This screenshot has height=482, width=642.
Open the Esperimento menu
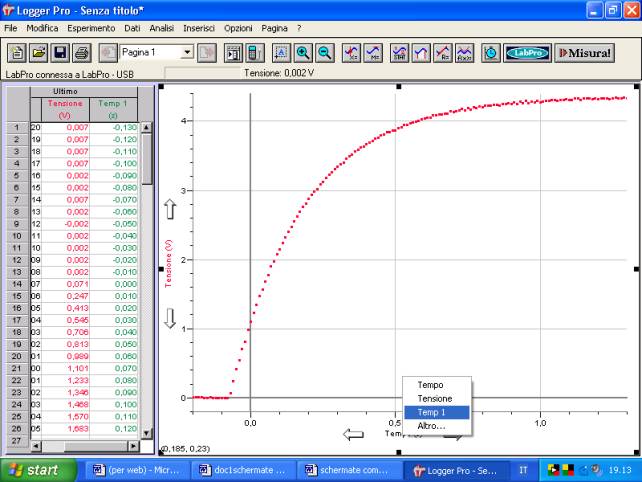coord(91,28)
